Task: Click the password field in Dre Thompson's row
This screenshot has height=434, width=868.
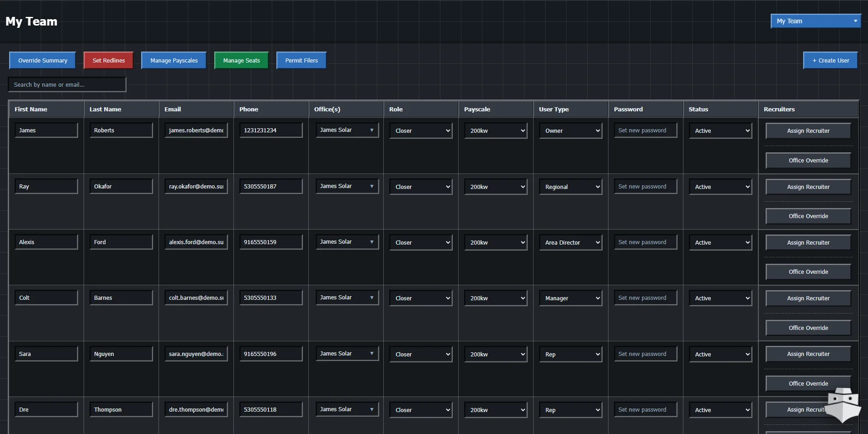Action: coord(646,410)
